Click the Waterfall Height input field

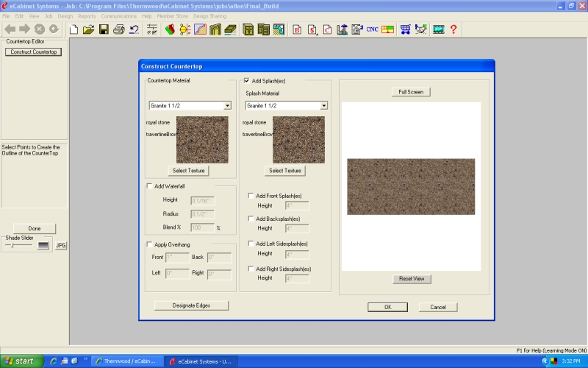(x=203, y=201)
